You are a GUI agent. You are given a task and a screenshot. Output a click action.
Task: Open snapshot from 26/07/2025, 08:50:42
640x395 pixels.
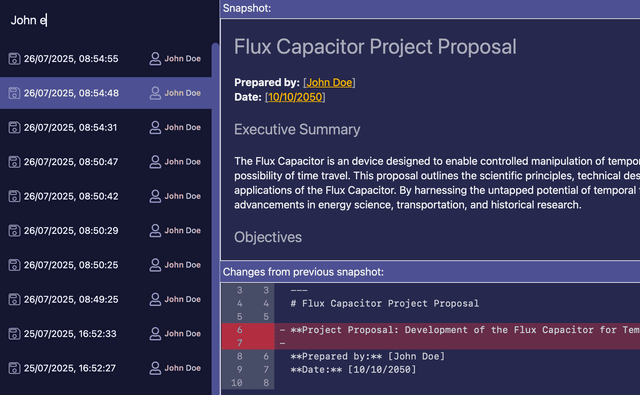pyautogui.click(x=106, y=196)
